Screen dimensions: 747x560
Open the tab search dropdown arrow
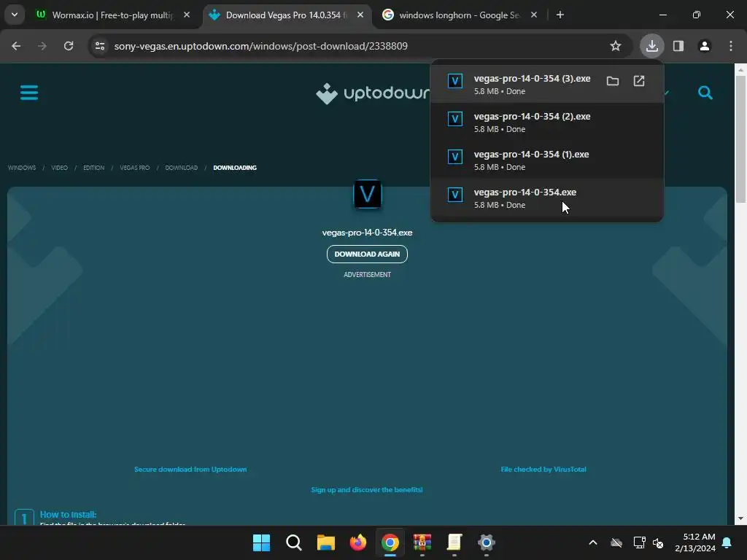[15, 15]
